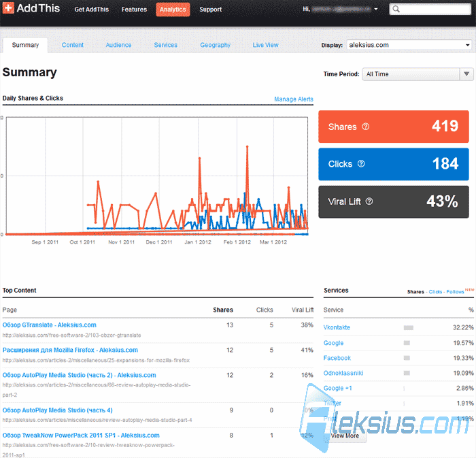Select the Analytics menu item
This screenshot has width=476, height=458.
click(x=173, y=10)
